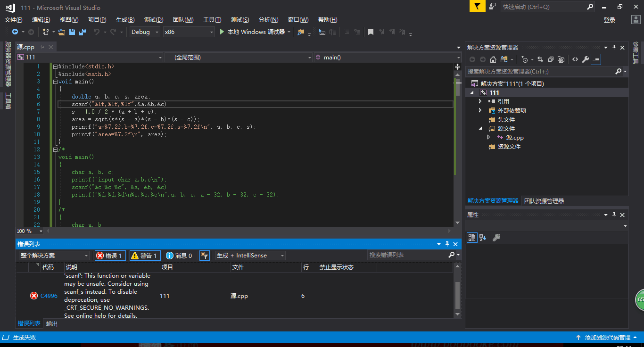Toggle the Preview Selected Items button
The width and height of the screenshot is (644, 347).
(x=596, y=59)
